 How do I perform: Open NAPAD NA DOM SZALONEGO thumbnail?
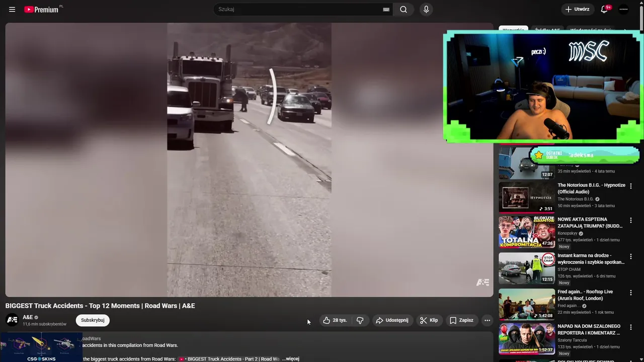[527, 339]
